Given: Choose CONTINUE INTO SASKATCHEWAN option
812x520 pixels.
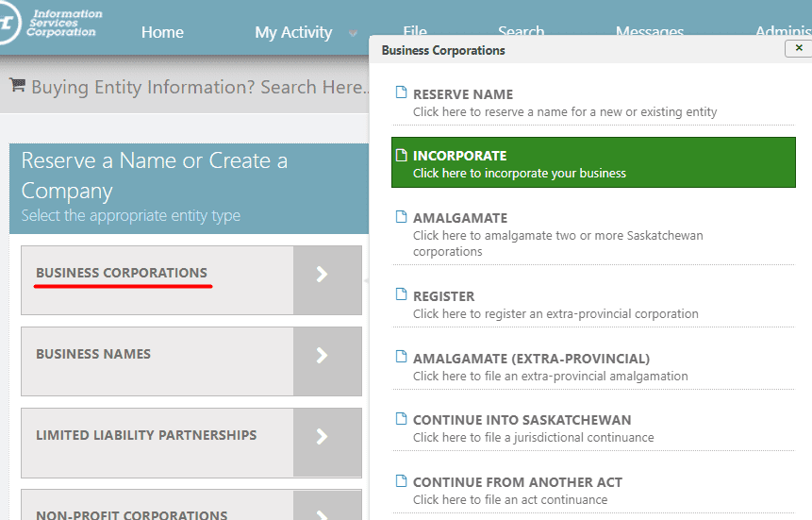Looking at the screenshot, I should [x=593, y=428].
